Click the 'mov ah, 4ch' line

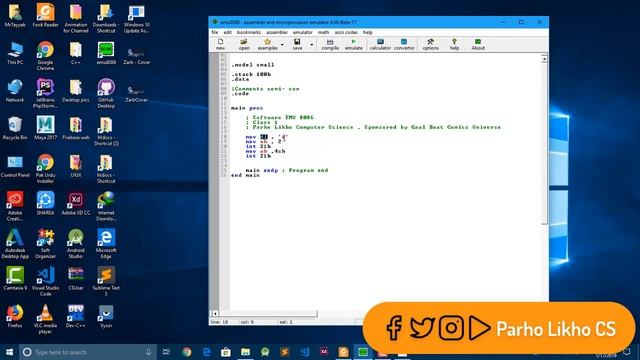265,151
